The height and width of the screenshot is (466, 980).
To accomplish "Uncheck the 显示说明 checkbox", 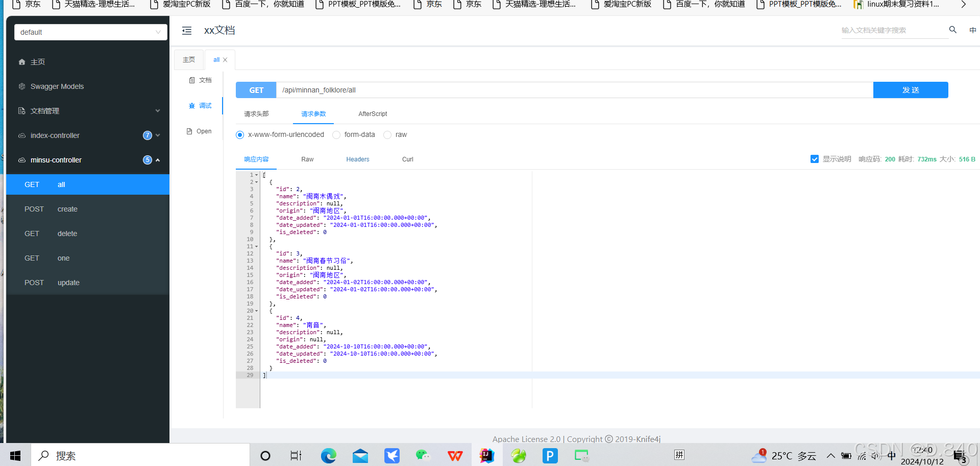I will pos(814,159).
